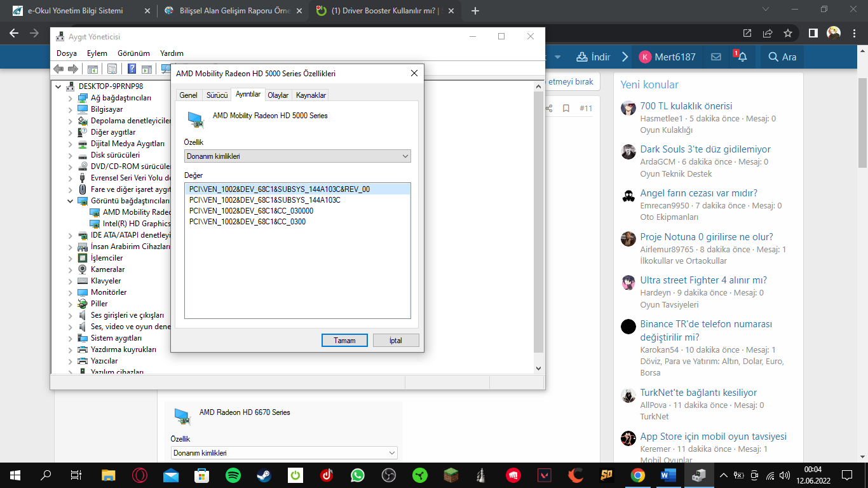Click the Chrome bookmark star icon

[x=788, y=33]
